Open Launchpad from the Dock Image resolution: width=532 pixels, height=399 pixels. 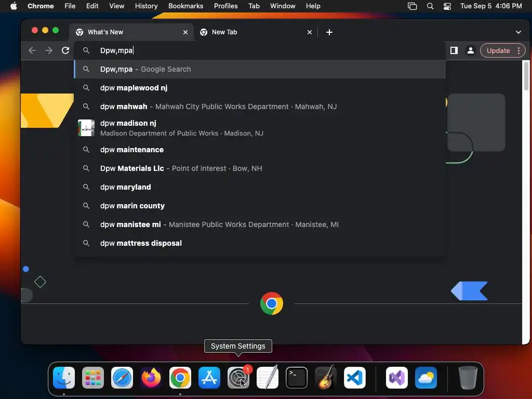tap(93, 378)
